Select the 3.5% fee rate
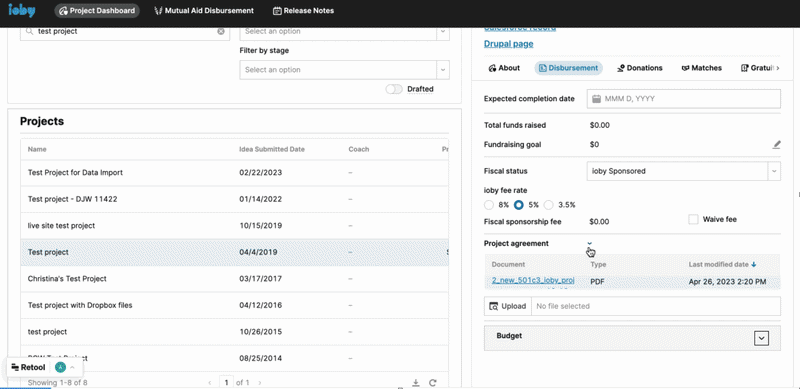 pyautogui.click(x=548, y=205)
